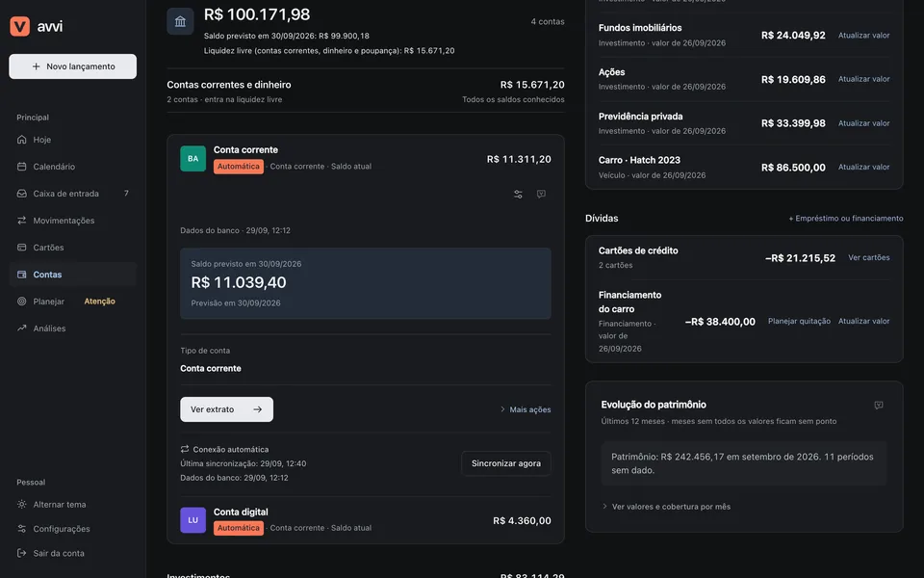This screenshot has width=924, height=578.
Task: Click the Patrimônio R$ 242.456,17 summary box
Action: click(744, 463)
